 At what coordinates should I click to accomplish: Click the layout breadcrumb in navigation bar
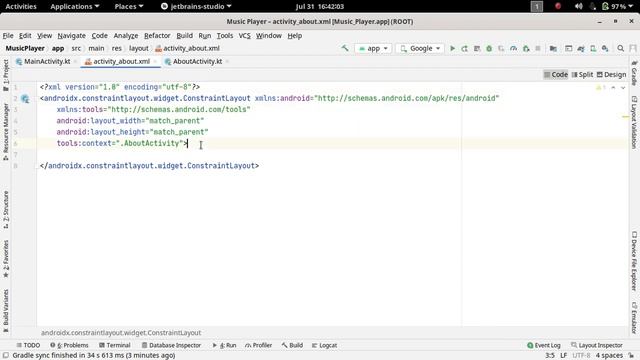[x=139, y=48]
